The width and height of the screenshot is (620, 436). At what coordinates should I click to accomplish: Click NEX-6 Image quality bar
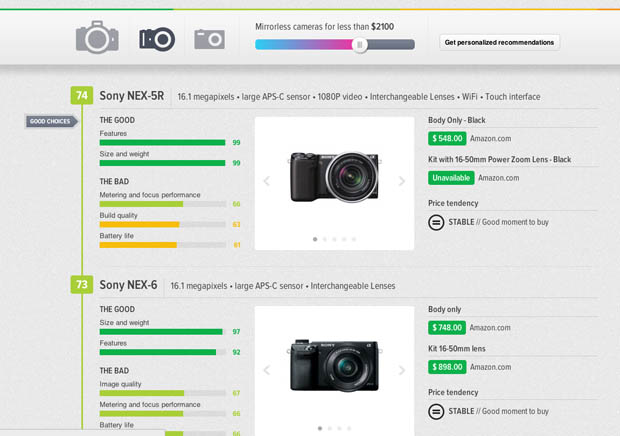[x=163, y=393]
